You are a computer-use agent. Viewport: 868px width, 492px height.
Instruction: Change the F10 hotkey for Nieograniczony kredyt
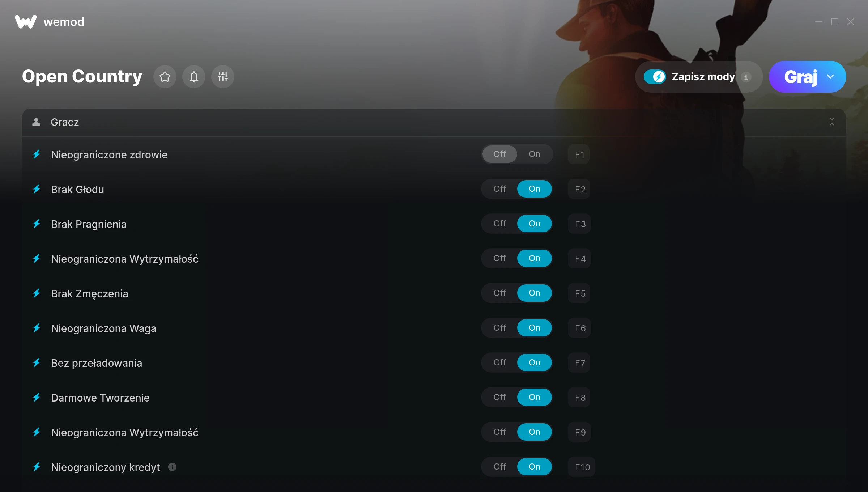[x=582, y=467]
